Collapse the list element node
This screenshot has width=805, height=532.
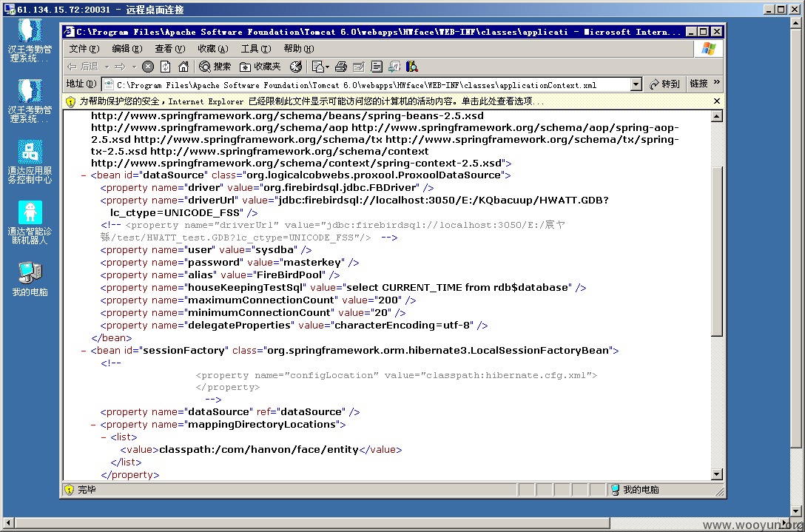pos(103,437)
